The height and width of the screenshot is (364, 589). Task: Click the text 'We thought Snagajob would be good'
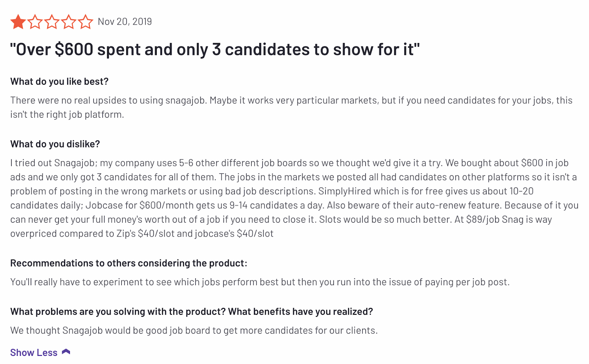coord(194,331)
